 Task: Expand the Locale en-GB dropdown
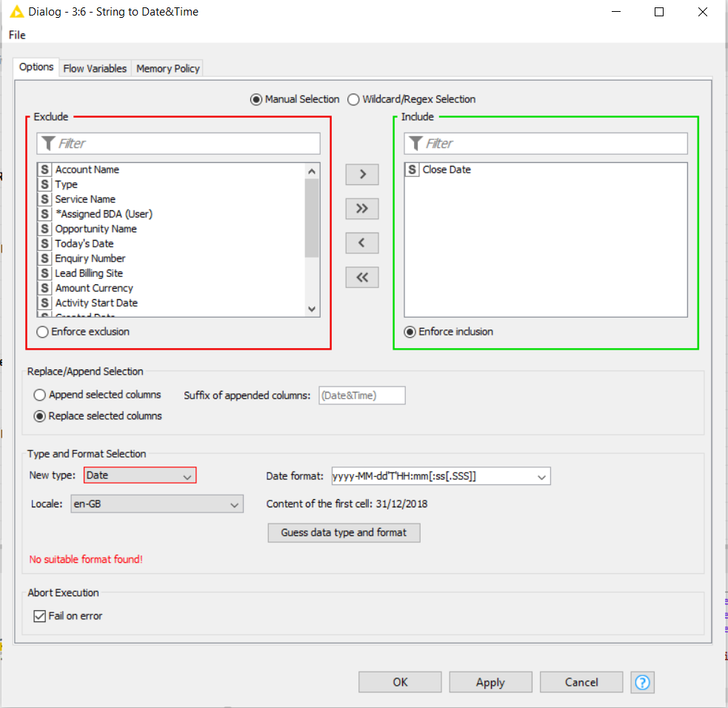(234, 505)
